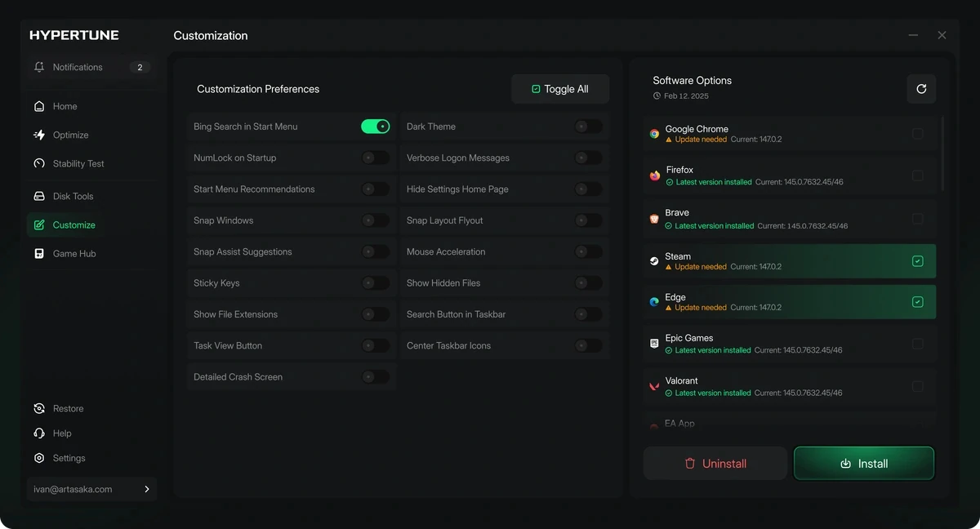Click the Restore icon in sidebar

[39, 408]
